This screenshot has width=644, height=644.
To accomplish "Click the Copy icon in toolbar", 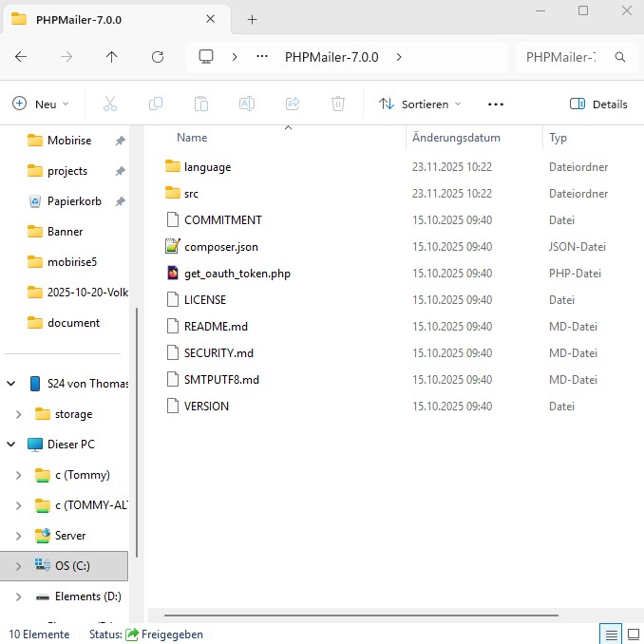I will (156, 104).
